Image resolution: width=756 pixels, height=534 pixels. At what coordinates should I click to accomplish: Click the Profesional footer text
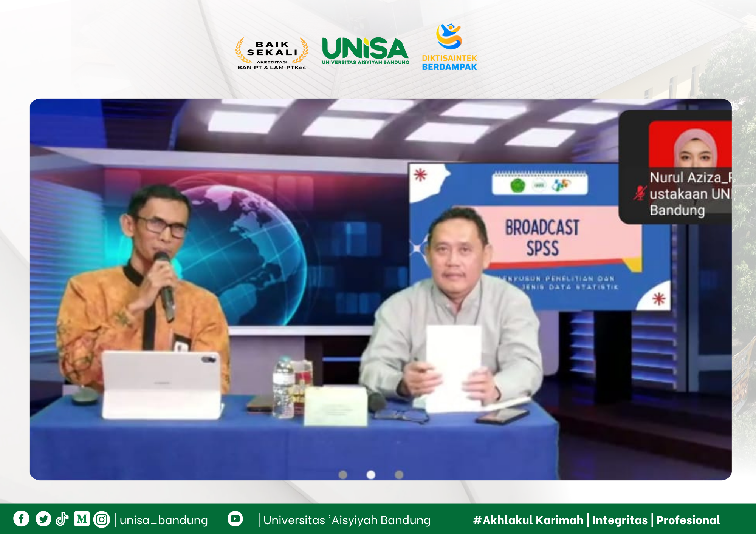click(688, 520)
